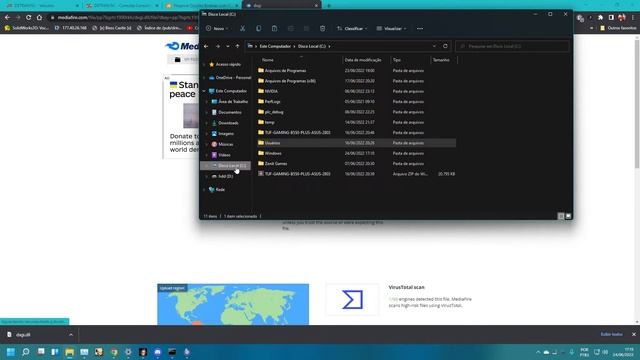Open the Windows Start menu
Image resolution: width=640 pixels, height=360 pixels.
[11, 352]
